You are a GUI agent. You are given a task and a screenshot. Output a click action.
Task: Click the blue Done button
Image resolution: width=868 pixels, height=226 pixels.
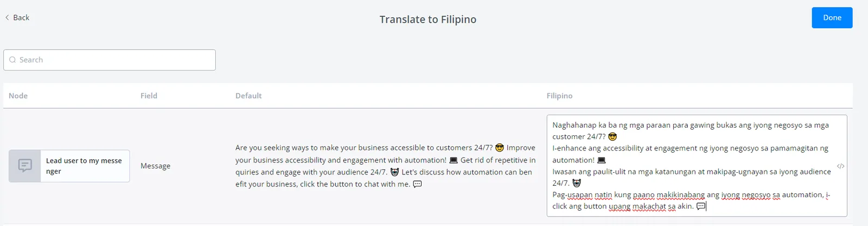[x=832, y=17]
